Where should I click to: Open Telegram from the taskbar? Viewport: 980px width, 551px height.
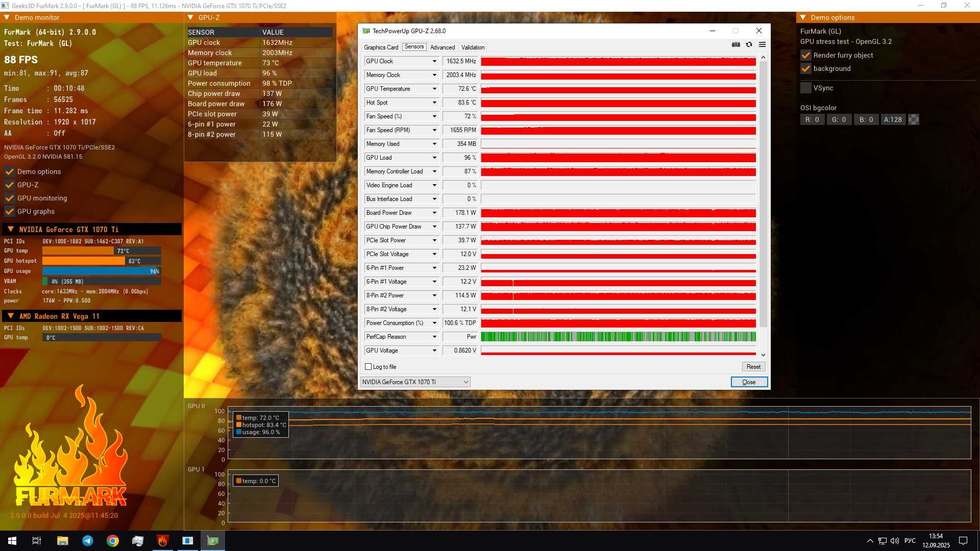(x=88, y=541)
